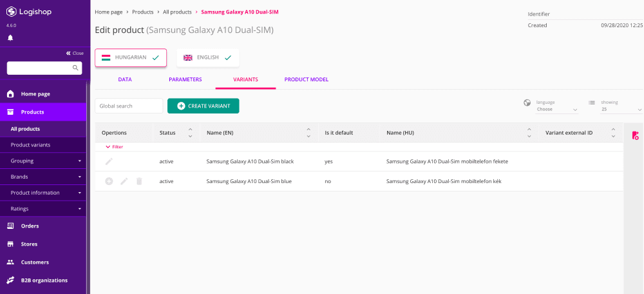The height and width of the screenshot is (294, 644).
Task: Sort by Name (EN) column arrows
Action: click(x=308, y=133)
